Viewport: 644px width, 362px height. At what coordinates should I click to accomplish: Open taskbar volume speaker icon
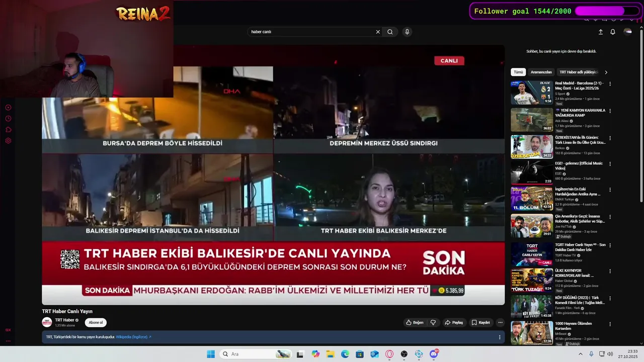tap(610, 354)
